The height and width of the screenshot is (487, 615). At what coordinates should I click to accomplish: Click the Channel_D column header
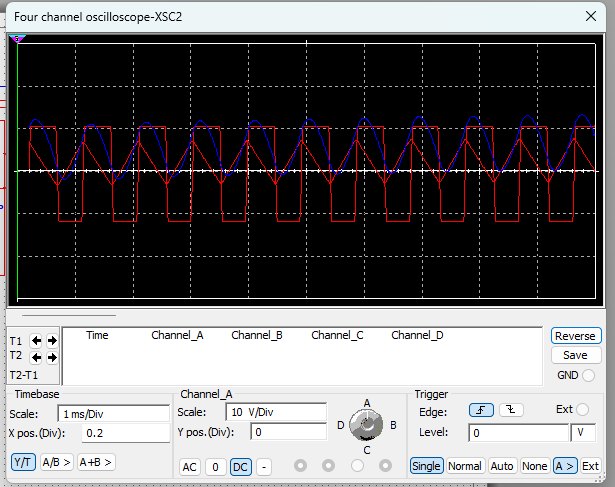click(417, 335)
